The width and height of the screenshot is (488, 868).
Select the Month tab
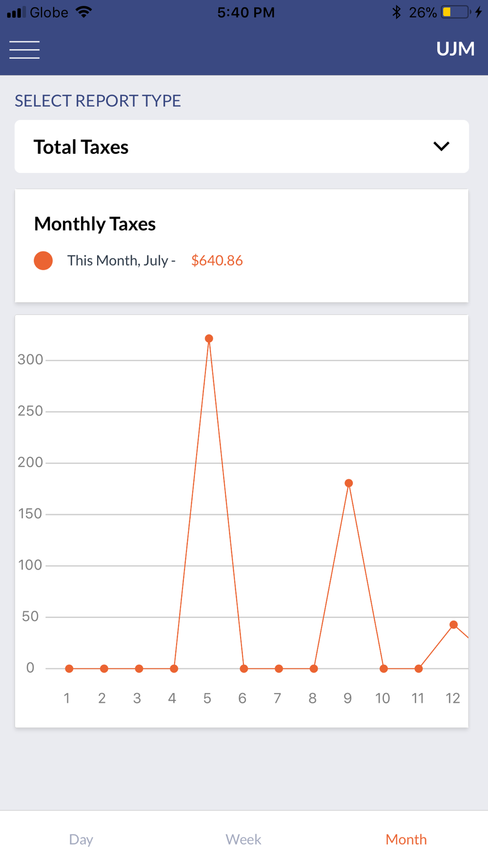tap(406, 839)
